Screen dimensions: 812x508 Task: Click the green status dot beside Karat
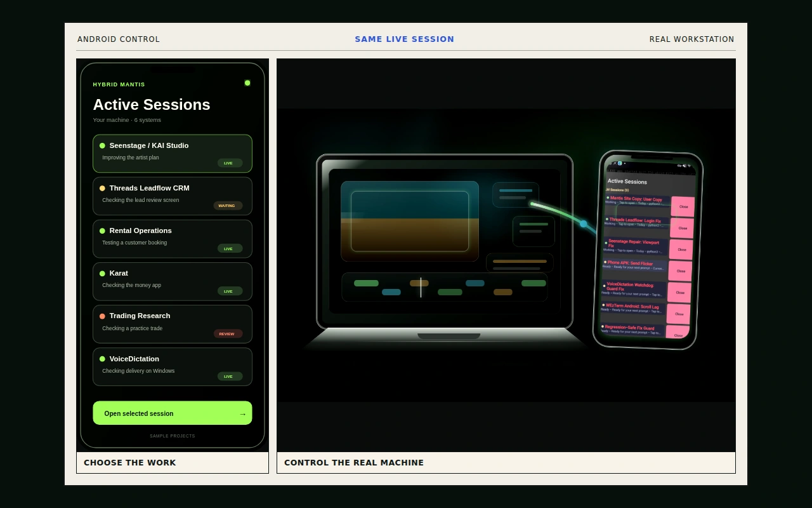[102, 273]
